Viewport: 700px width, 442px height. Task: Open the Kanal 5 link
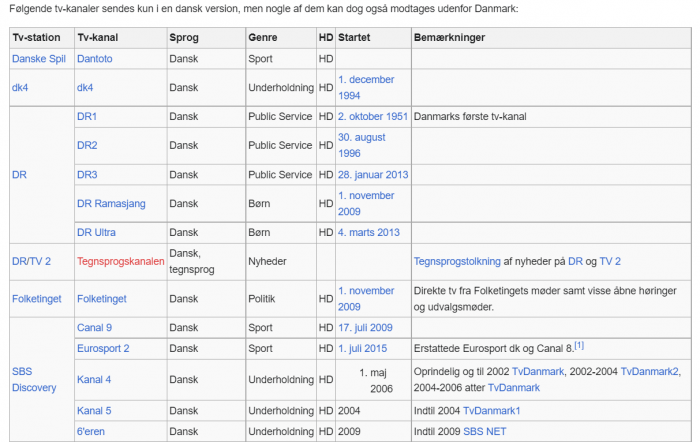click(x=94, y=411)
